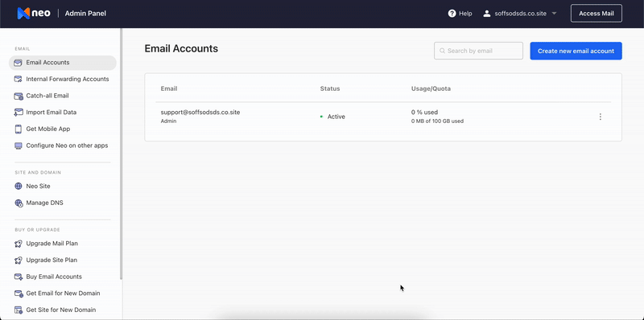Select the Upgrade Mail Plan label
The image size is (644, 320).
coord(52,244)
